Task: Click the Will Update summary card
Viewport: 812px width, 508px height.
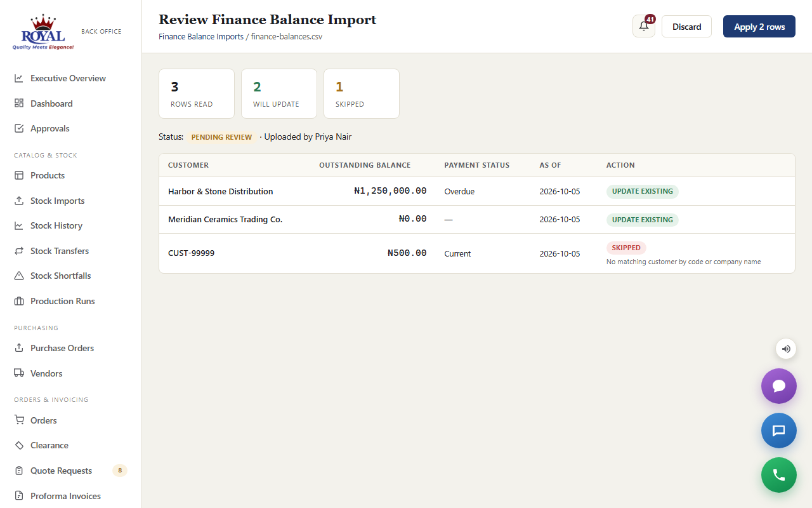Action: click(x=279, y=93)
